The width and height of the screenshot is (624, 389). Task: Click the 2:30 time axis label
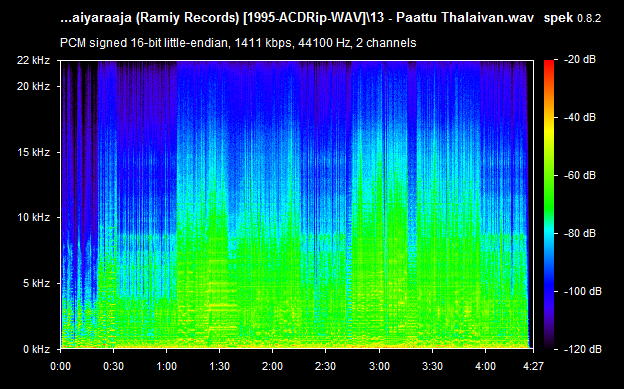[326, 366]
